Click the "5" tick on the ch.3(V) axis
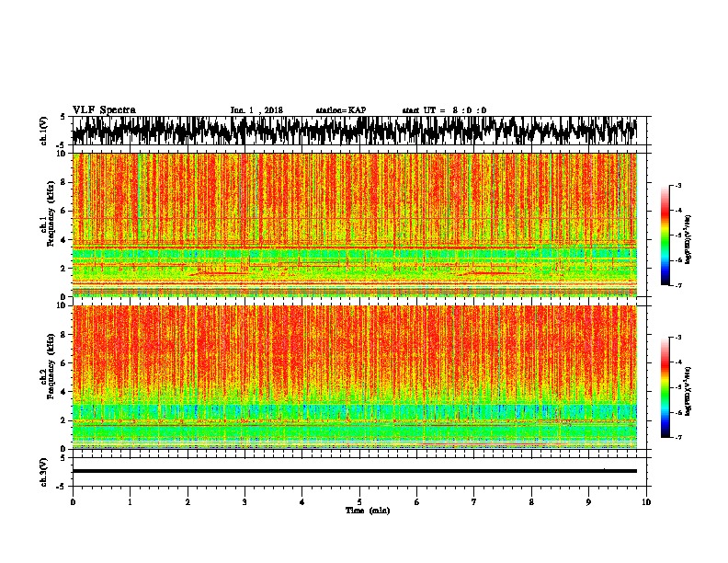728x563 pixels. click(x=63, y=458)
